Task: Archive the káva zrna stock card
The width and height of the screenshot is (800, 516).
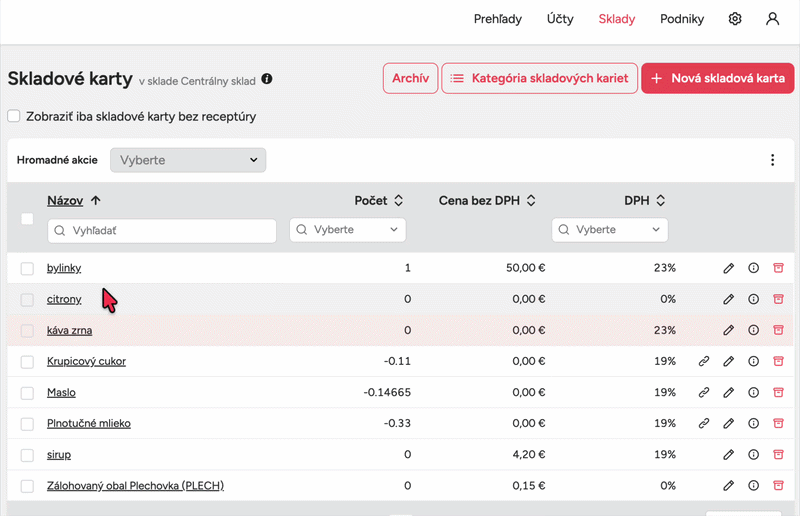Action: coord(778,330)
